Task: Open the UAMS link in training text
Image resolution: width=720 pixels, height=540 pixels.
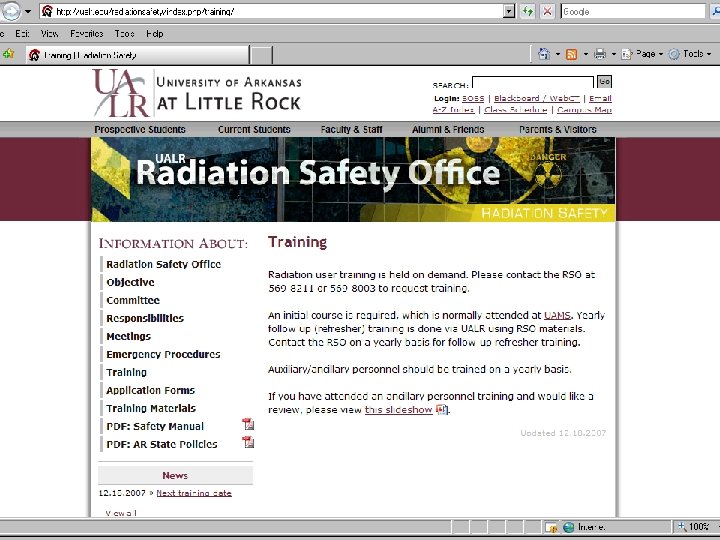Action: (557, 315)
